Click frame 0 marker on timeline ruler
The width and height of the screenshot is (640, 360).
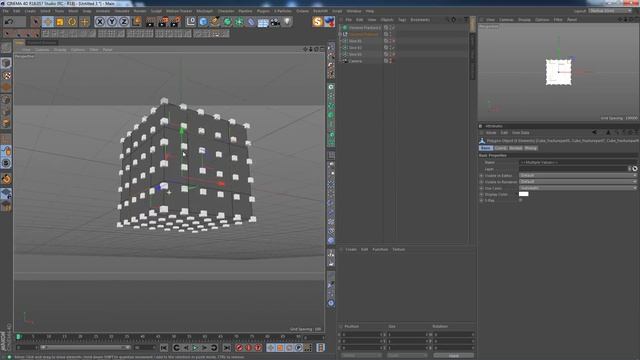(x=18, y=337)
